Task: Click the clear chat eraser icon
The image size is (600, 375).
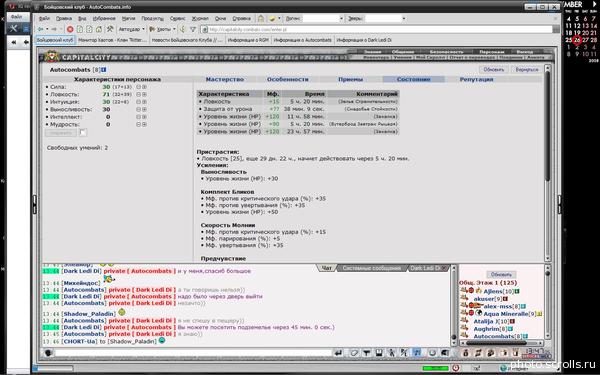Action: 354,353
